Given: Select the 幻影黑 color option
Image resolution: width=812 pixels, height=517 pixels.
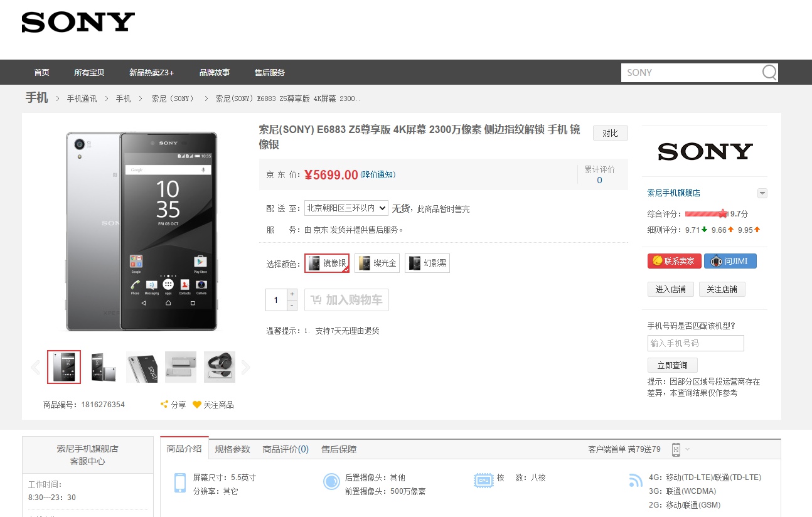Looking at the screenshot, I should (x=427, y=264).
